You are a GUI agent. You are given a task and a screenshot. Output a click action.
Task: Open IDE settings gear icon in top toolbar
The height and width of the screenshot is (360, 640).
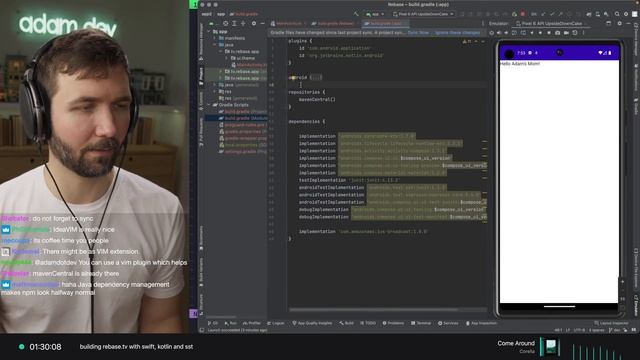tap(626, 14)
